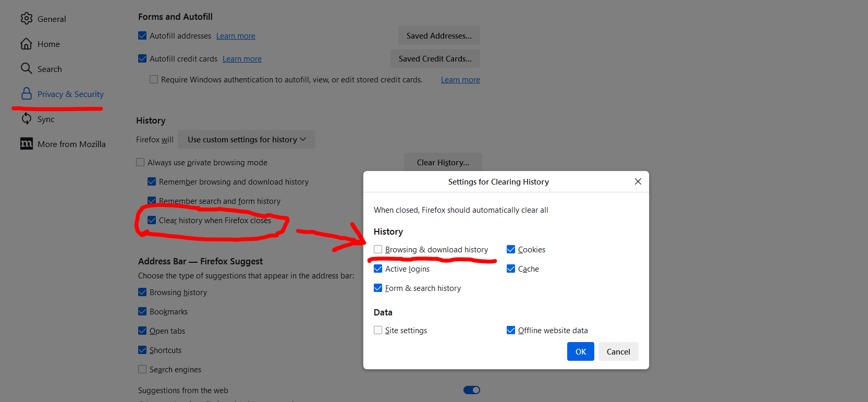Click the More from Mozilla icon
The height and width of the screenshot is (402, 868).
26,144
